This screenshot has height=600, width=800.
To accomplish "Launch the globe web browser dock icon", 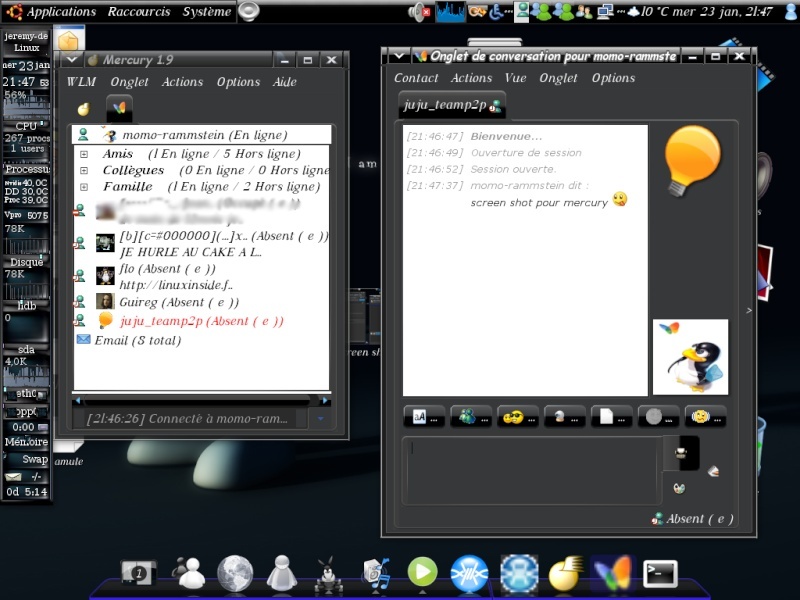I will [235, 573].
